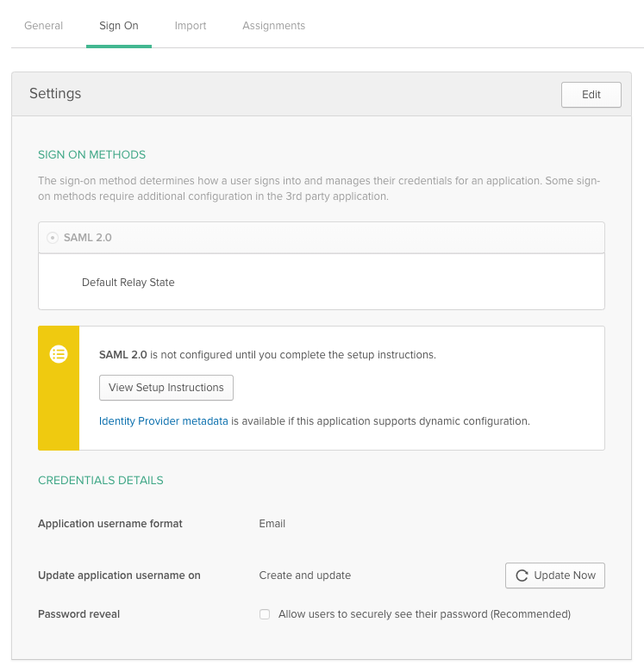Click the Update Now button

point(555,576)
